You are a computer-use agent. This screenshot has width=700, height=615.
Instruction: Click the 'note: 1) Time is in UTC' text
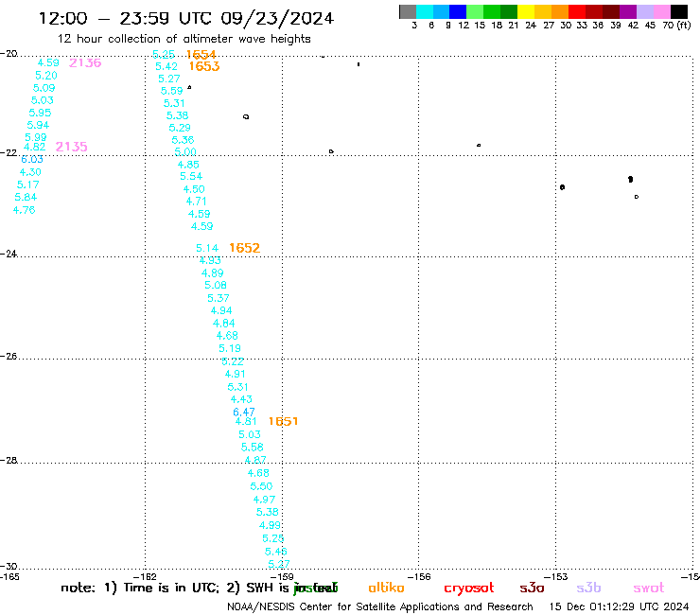click(x=140, y=588)
